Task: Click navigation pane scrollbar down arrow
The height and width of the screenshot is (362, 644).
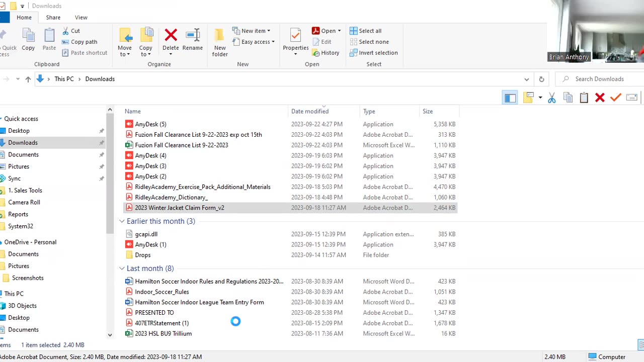Action: coord(110,335)
